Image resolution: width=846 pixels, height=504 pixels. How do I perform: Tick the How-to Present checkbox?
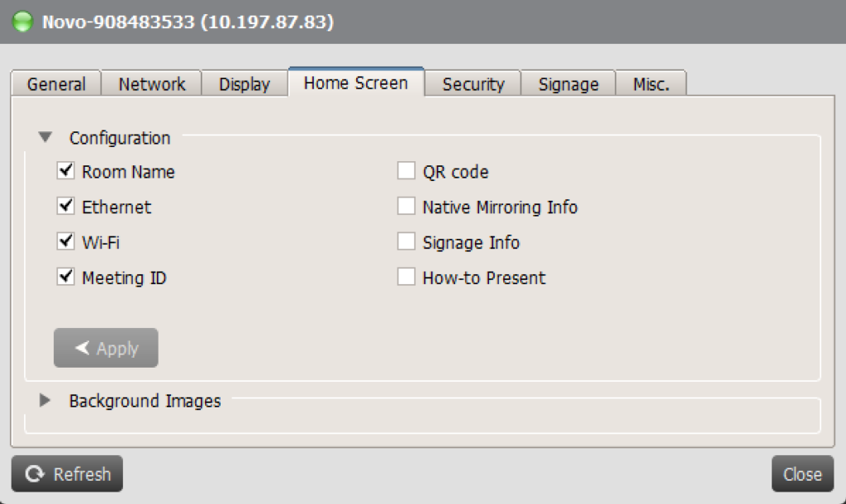coord(406,277)
